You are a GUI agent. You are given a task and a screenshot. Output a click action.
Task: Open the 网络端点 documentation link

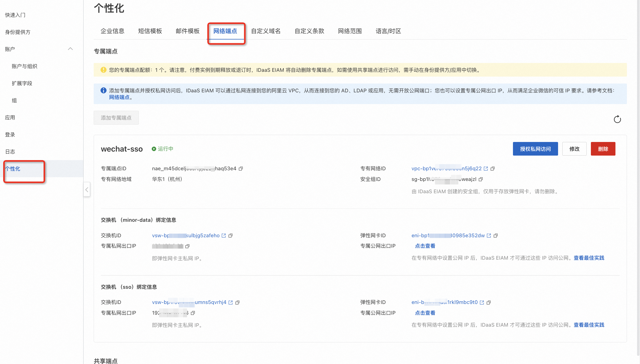[119, 97]
